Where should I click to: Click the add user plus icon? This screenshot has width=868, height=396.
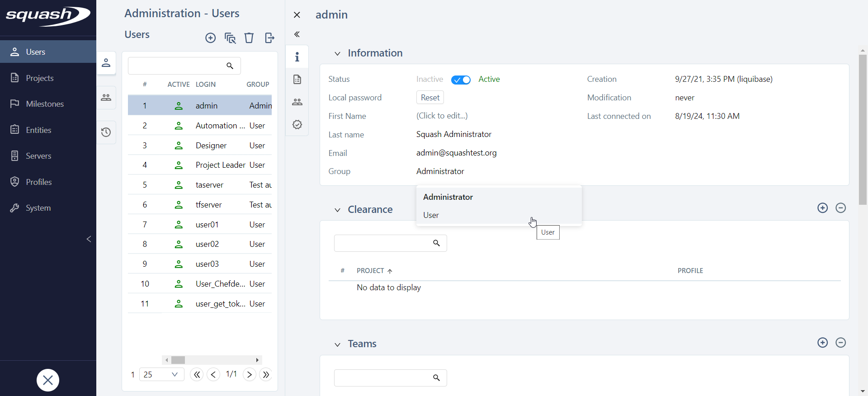(210, 38)
